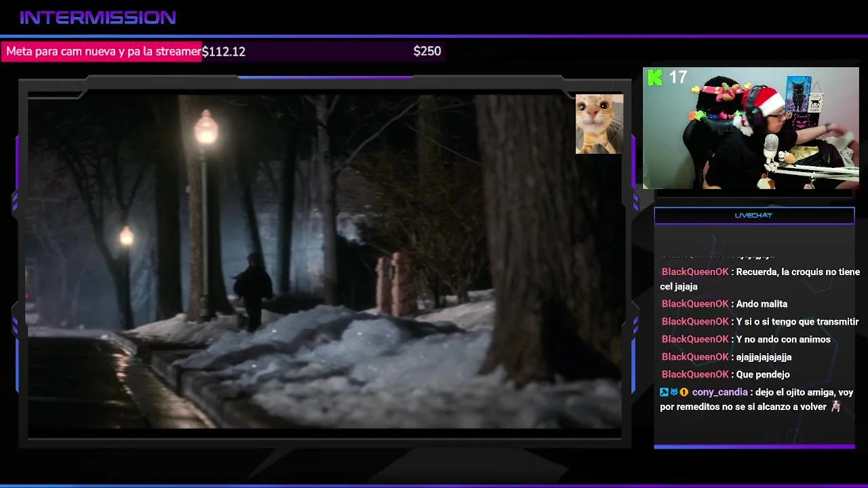Screen dimensions: 868x488
Task: Click the snowy park movie video
Action: click(324, 262)
